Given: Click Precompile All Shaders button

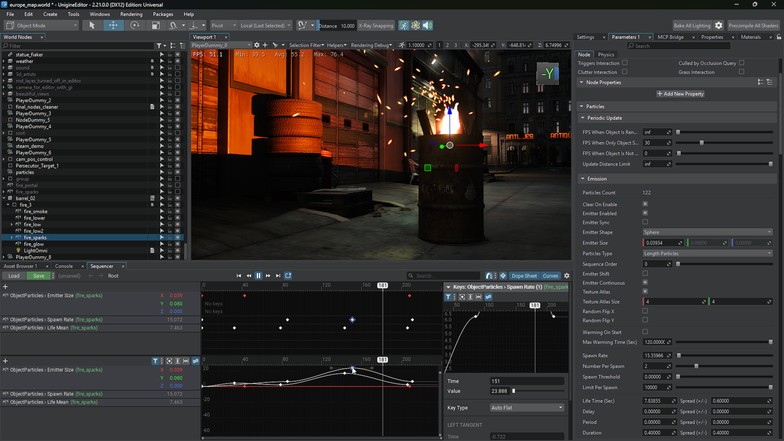Looking at the screenshot, I should point(753,26).
